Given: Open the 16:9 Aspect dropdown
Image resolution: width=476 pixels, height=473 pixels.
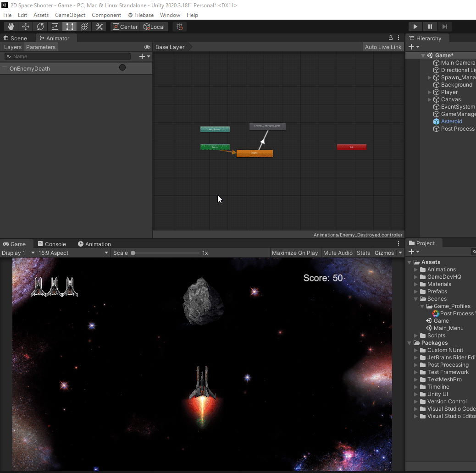Looking at the screenshot, I should 73,253.
